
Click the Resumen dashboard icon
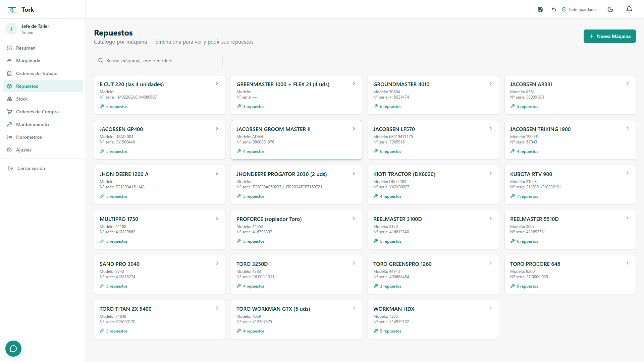[9, 48]
